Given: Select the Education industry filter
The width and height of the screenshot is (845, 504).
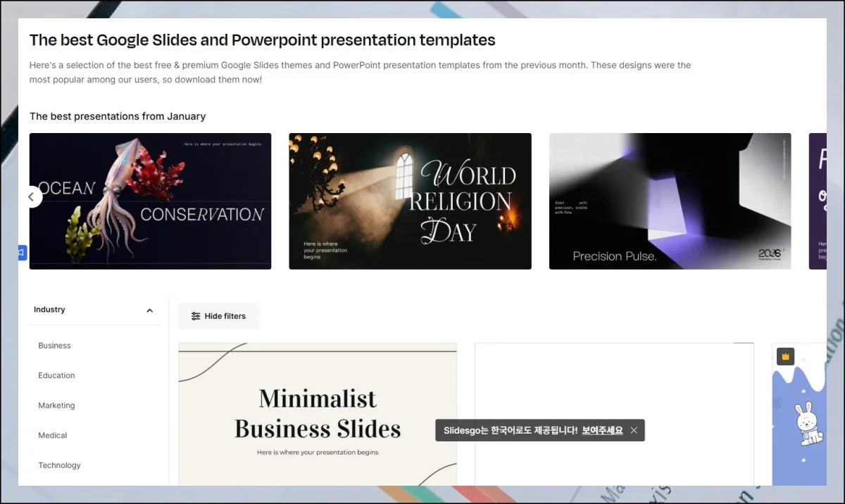Looking at the screenshot, I should point(56,376).
